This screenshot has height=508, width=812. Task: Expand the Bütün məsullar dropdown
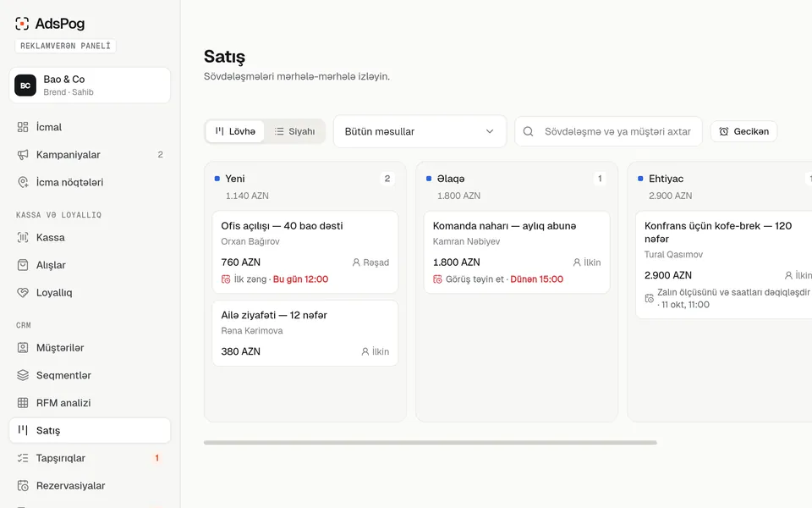(420, 132)
